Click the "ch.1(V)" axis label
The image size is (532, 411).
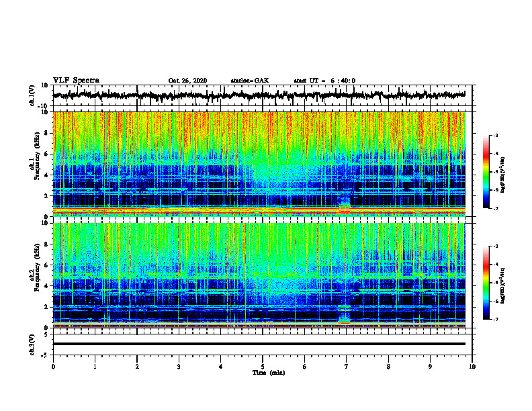coord(32,95)
